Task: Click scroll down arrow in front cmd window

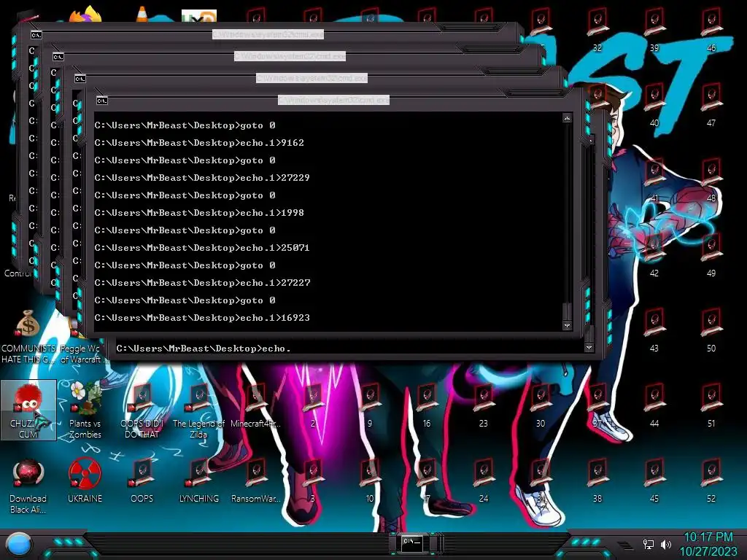Action: pos(567,326)
